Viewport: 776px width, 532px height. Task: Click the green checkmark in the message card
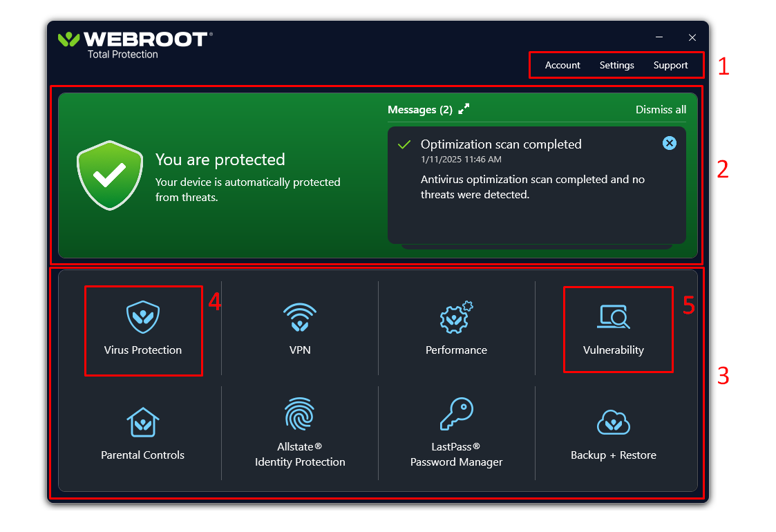pos(404,144)
